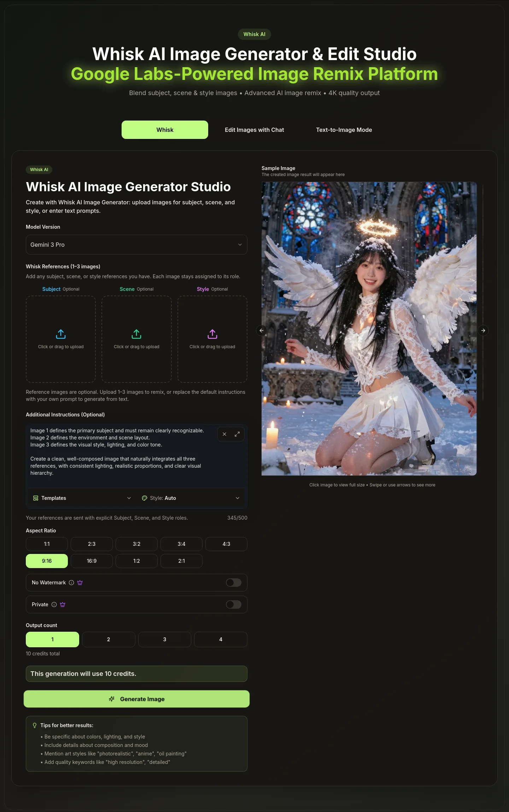Set output count to 2
The image size is (509, 812).
pos(109,639)
